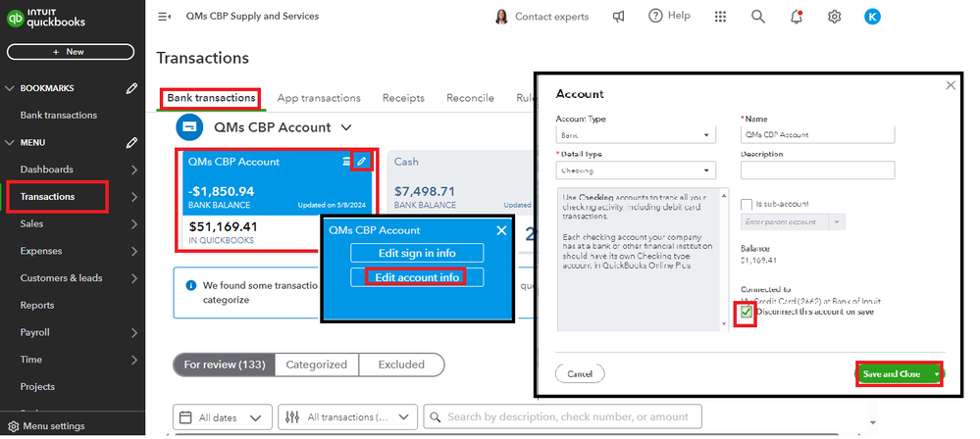Open Customers & leads in sidebar
980x439 pixels.
(x=61, y=278)
